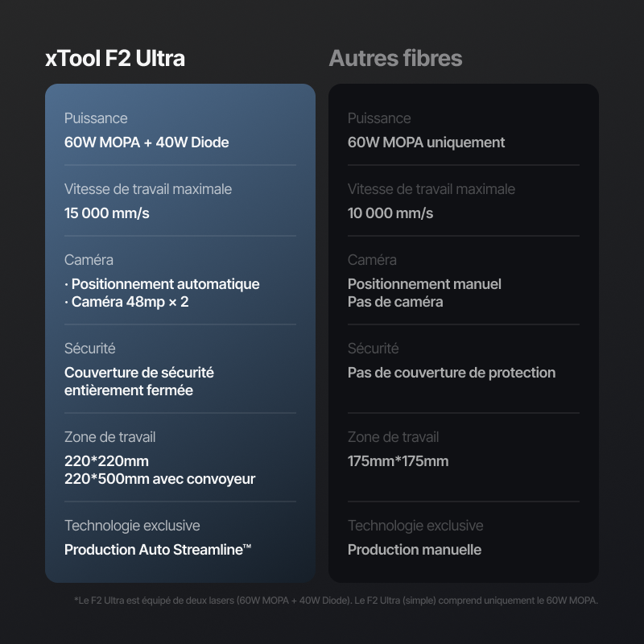The height and width of the screenshot is (644, 644).
Task: Click the footnote about the F2 Ultra lasers
Action: (x=336, y=600)
